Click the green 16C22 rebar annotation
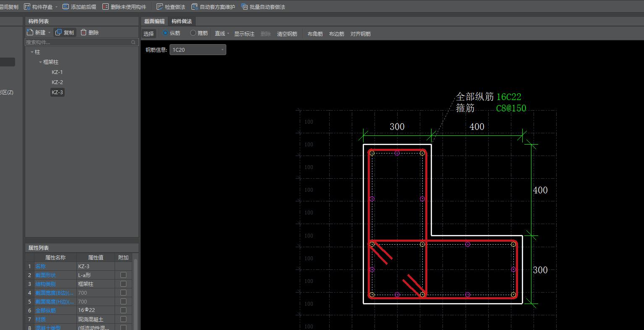 point(509,97)
